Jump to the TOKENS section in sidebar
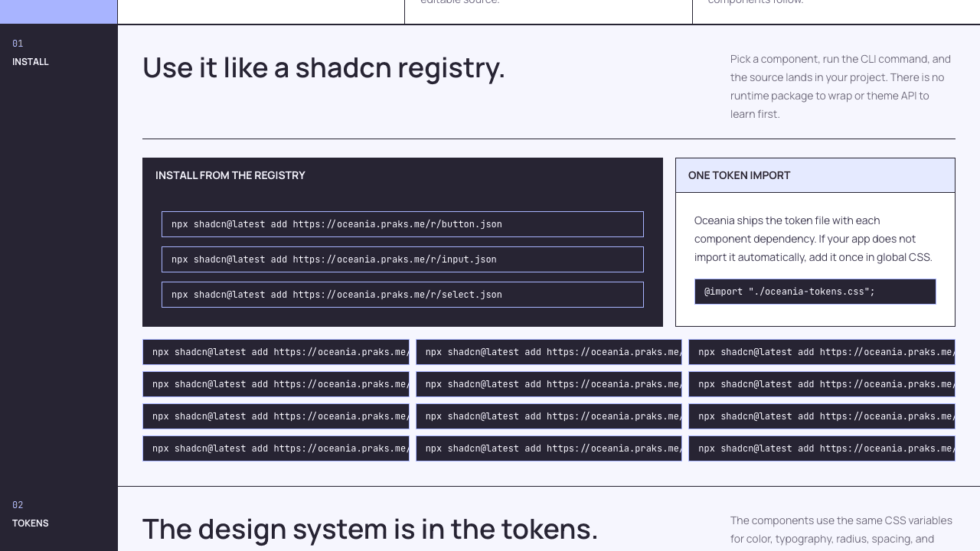The height and width of the screenshot is (551, 980). pyautogui.click(x=31, y=514)
